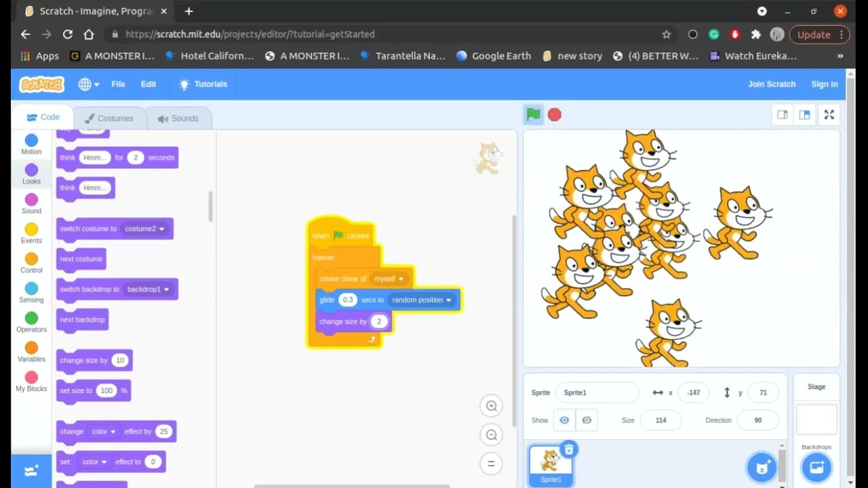Reload the browser page

click(x=68, y=34)
